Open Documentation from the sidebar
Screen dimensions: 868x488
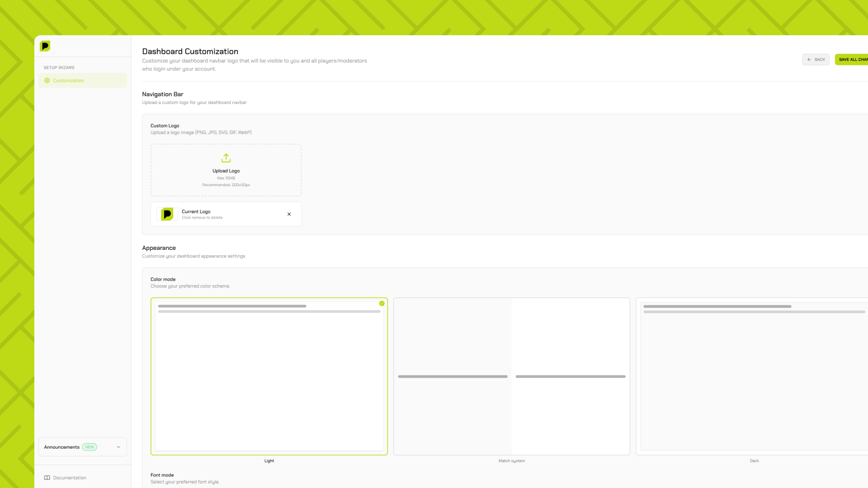pyautogui.click(x=69, y=478)
